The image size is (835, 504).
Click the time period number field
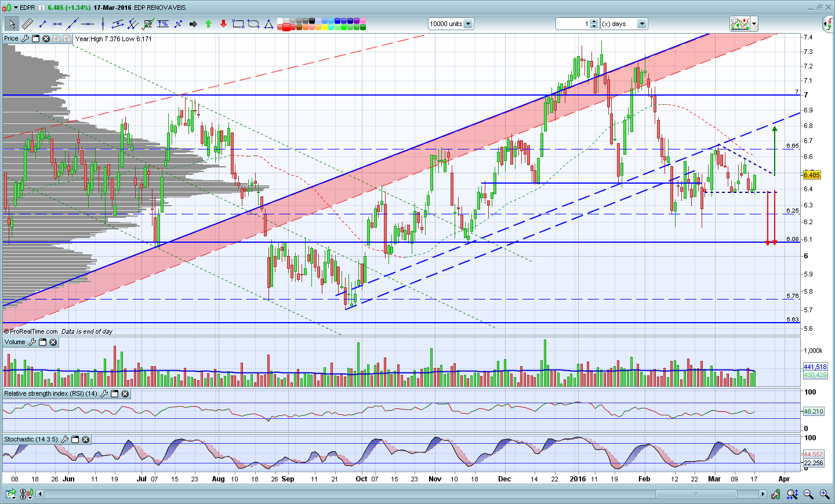point(572,24)
